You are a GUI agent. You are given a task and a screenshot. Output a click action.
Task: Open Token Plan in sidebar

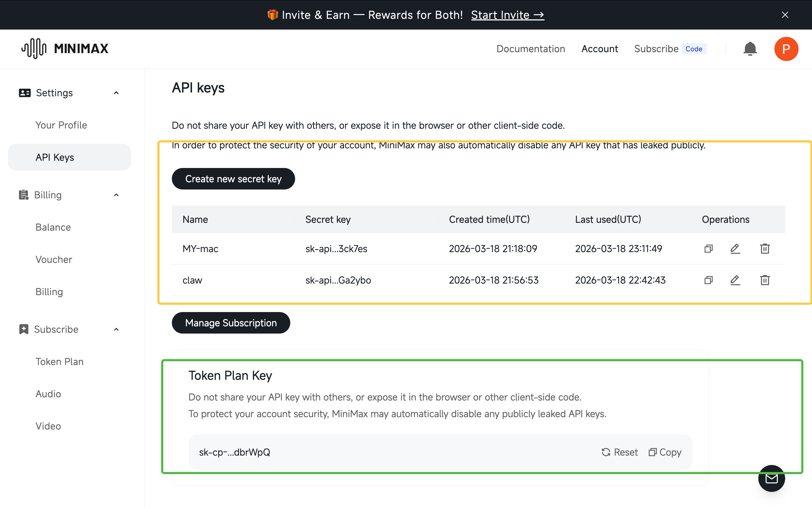click(59, 362)
